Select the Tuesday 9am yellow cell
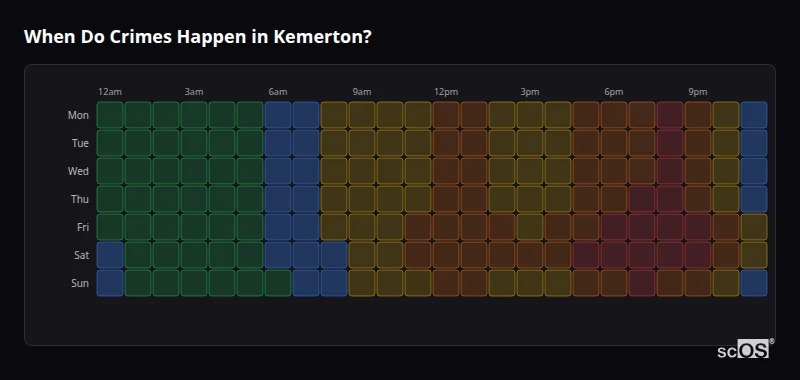 tap(362, 143)
